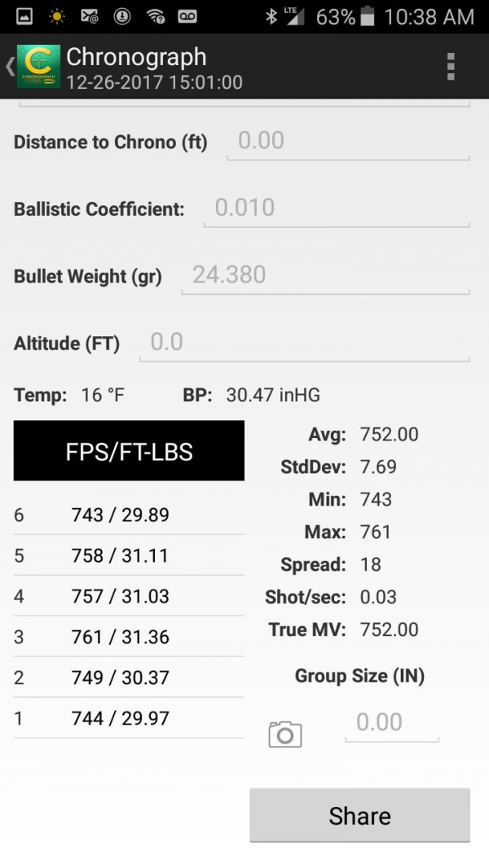489x868 pixels.
Task: Click the Share button
Action: (x=360, y=815)
